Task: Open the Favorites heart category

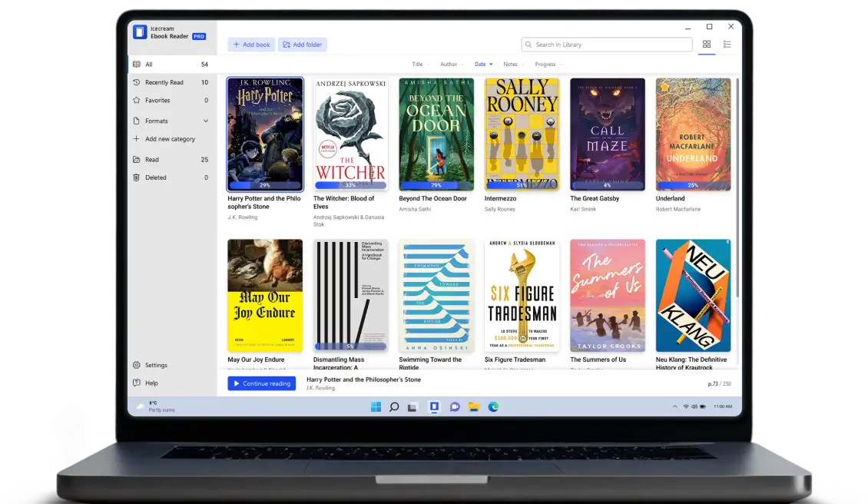Action: pyautogui.click(x=157, y=101)
